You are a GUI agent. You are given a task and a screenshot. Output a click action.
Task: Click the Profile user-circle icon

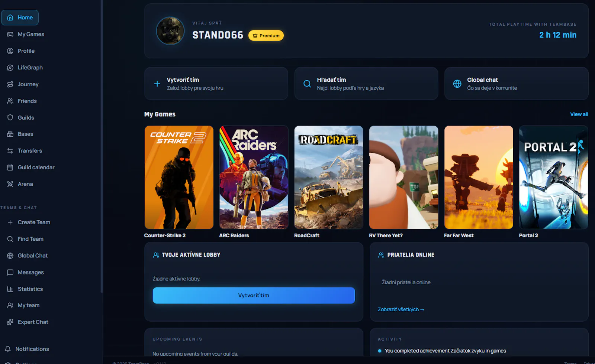pyautogui.click(x=10, y=51)
